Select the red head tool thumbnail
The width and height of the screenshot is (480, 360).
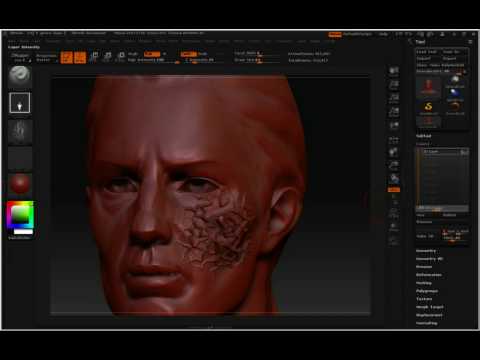click(429, 87)
